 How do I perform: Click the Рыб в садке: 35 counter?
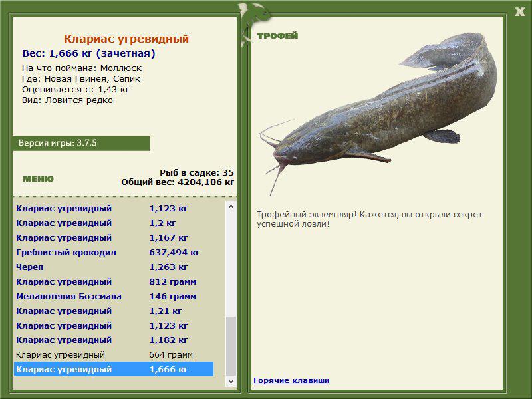tap(197, 172)
